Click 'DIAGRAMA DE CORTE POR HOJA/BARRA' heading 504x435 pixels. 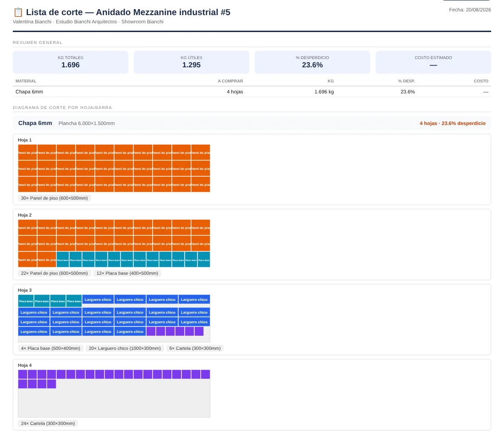62,108
